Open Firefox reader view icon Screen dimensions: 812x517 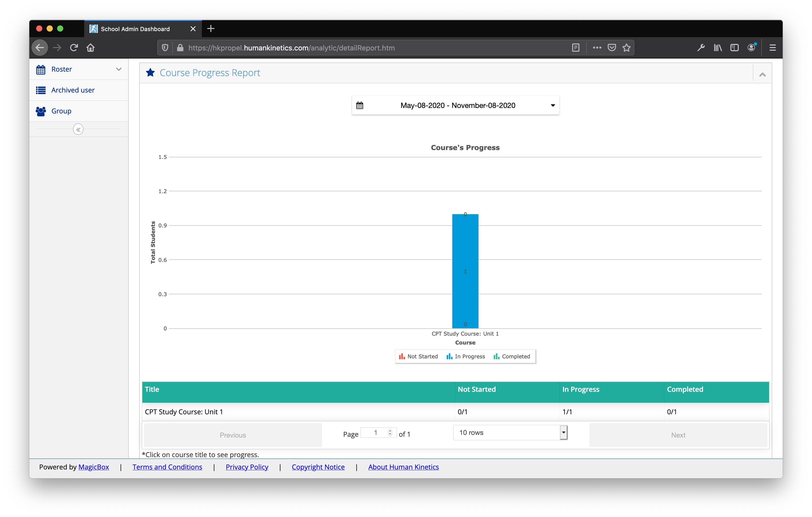[x=576, y=48]
